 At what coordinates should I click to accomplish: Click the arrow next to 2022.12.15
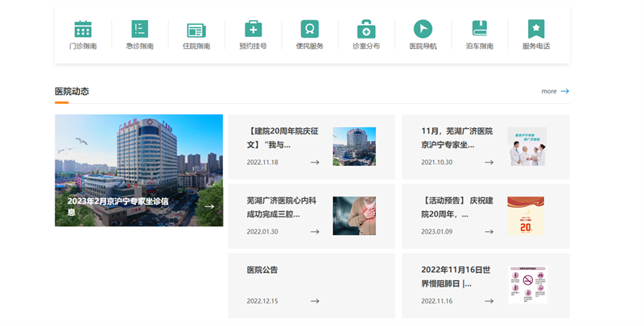(x=315, y=301)
